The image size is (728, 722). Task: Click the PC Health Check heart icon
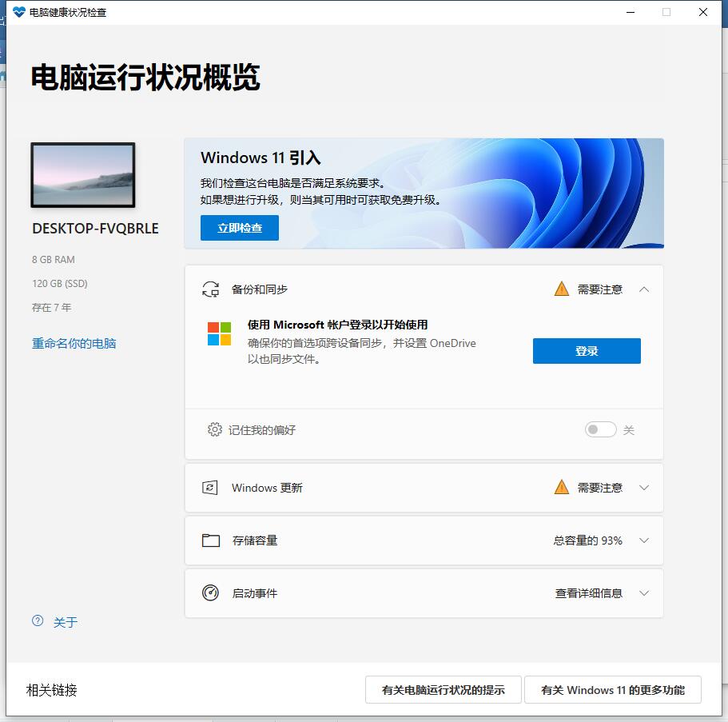pyautogui.click(x=19, y=12)
